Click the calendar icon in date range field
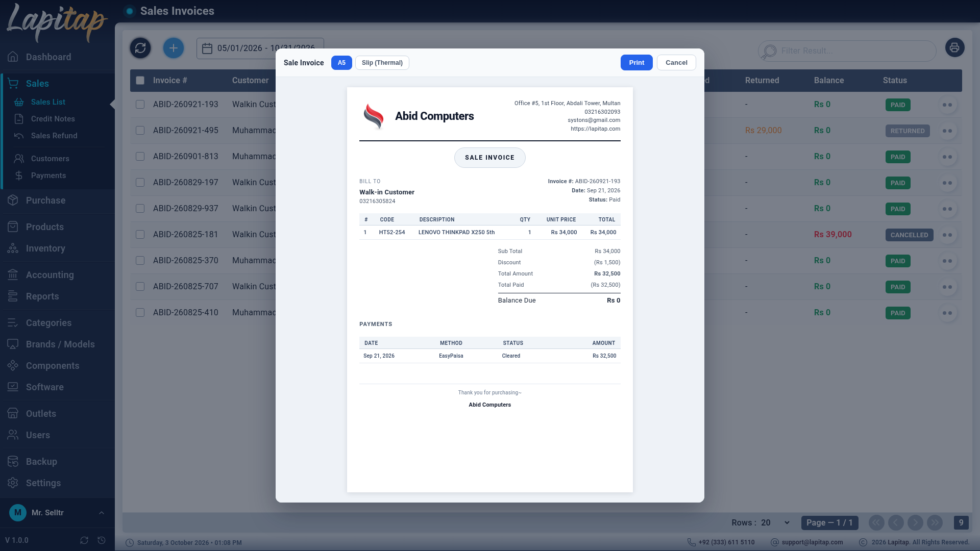Viewport: 980px width, 551px height. click(207, 48)
